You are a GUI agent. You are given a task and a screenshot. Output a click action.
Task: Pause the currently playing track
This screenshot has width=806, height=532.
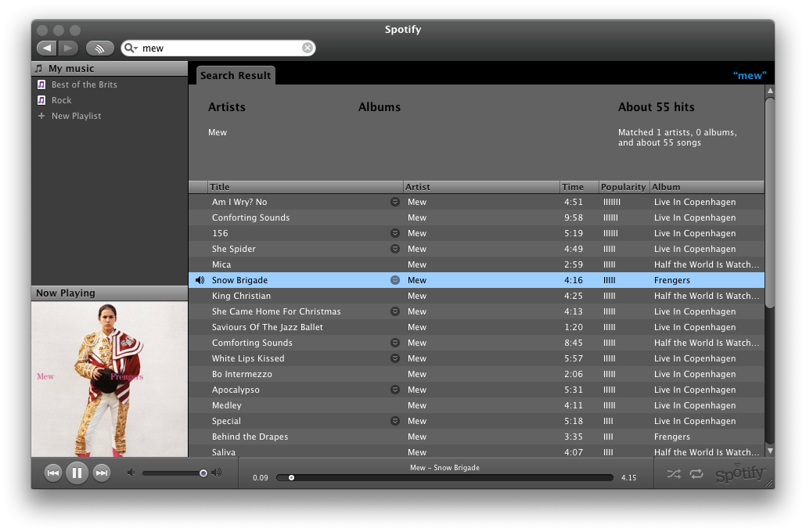tap(76, 473)
